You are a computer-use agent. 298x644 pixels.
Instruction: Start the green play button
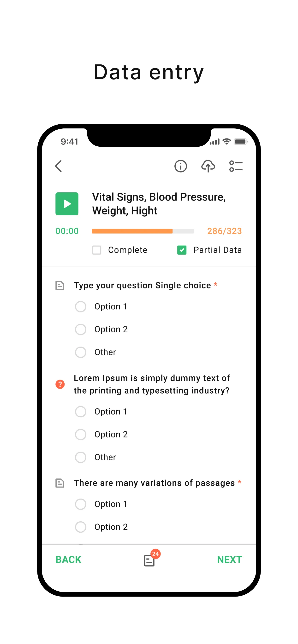pos(67,204)
